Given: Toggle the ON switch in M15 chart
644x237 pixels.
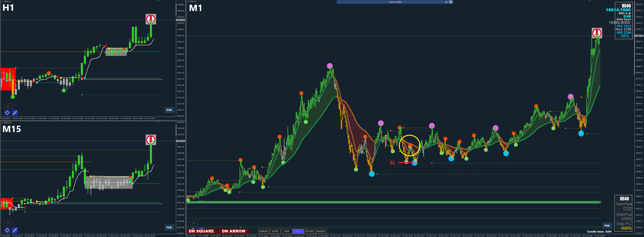Looking at the screenshot, I should [8, 223].
